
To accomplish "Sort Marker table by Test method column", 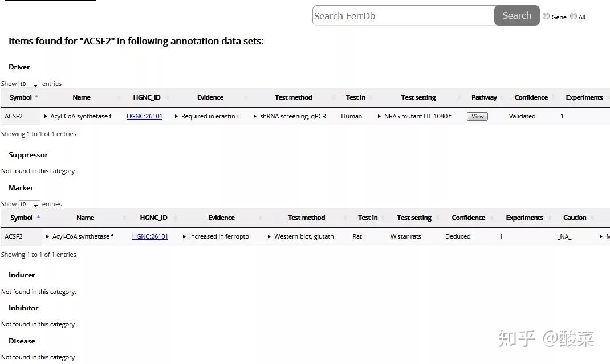I will 306,218.
